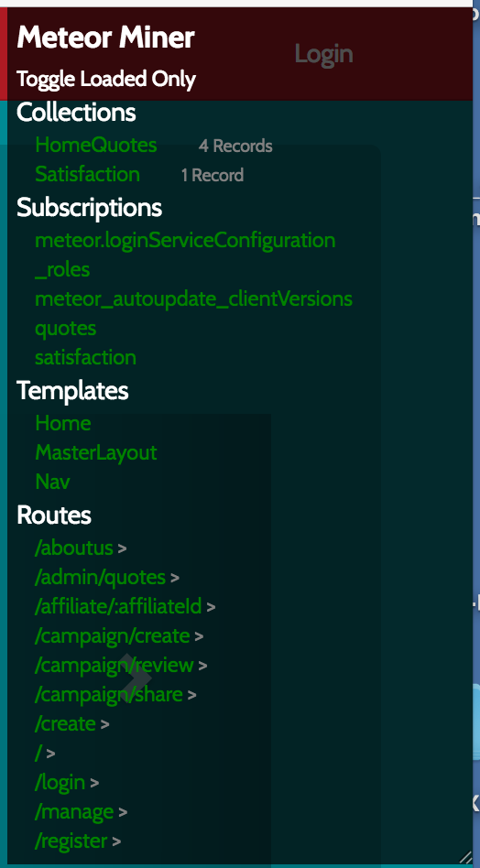Select the /campaign/share route

coord(108,694)
